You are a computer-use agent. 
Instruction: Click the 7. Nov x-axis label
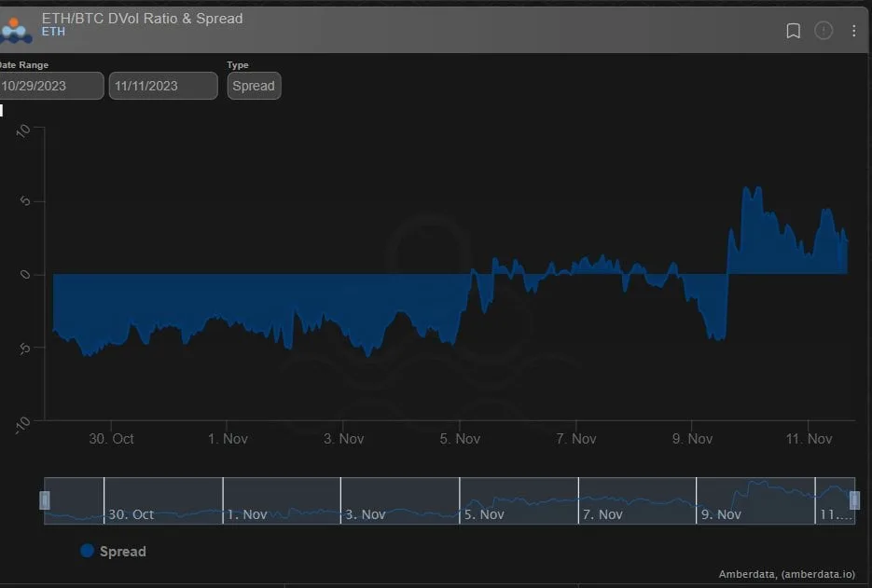tap(576, 439)
